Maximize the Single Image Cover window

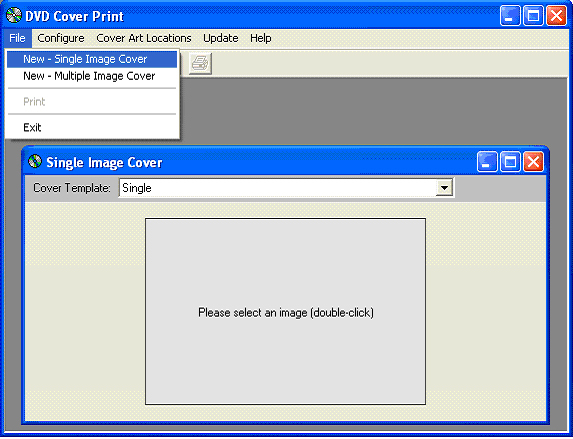[510, 162]
